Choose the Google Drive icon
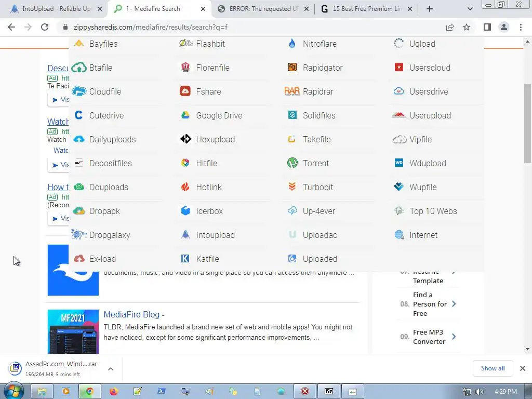Image resolution: width=532 pixels, height=399 pixels. (185, 115)
